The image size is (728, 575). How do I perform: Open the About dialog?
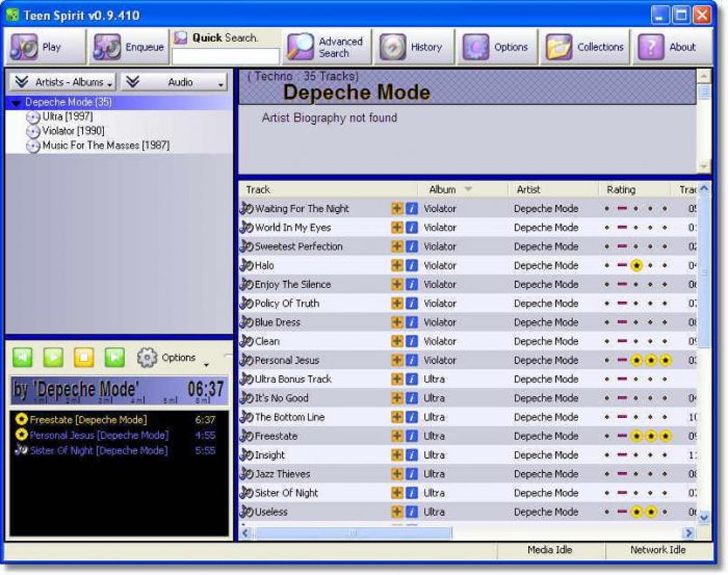tap(672, 47)
